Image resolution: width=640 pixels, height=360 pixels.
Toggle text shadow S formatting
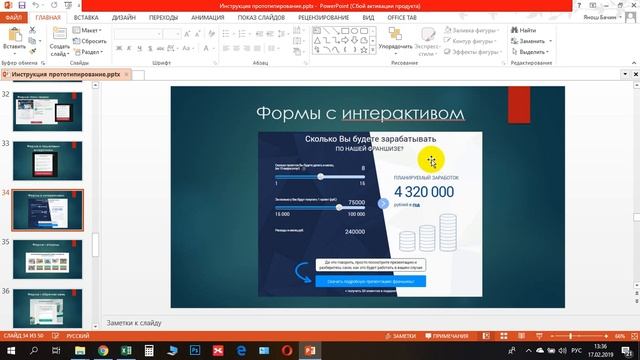pyautogui.click(x=150, y=48)
